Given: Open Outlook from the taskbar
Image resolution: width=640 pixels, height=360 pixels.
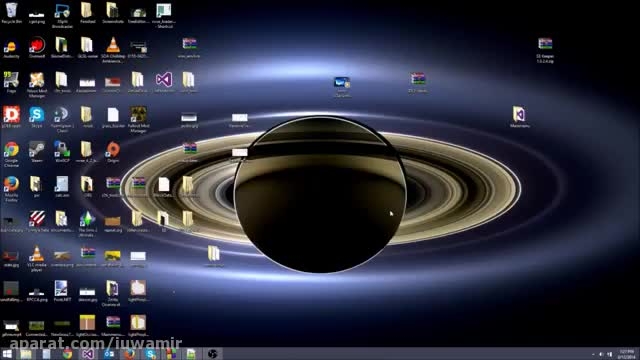Looking at the screenshot, I should coord(109,354).
